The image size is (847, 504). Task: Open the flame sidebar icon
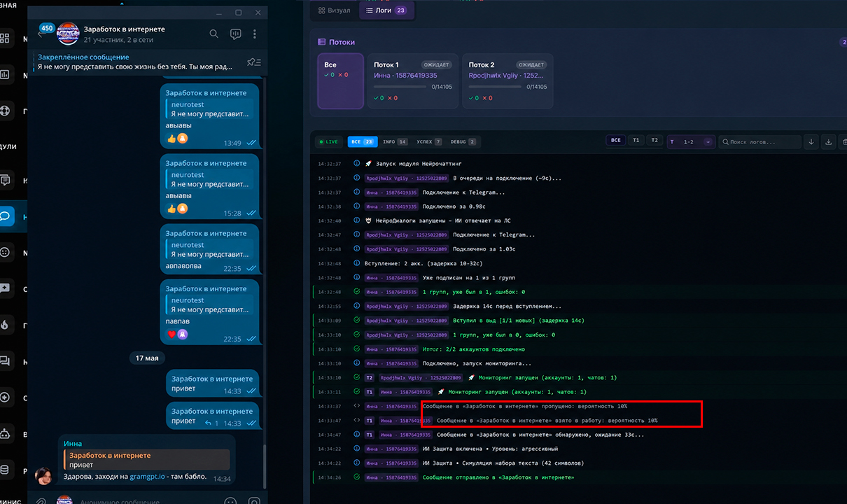[5, 325]
